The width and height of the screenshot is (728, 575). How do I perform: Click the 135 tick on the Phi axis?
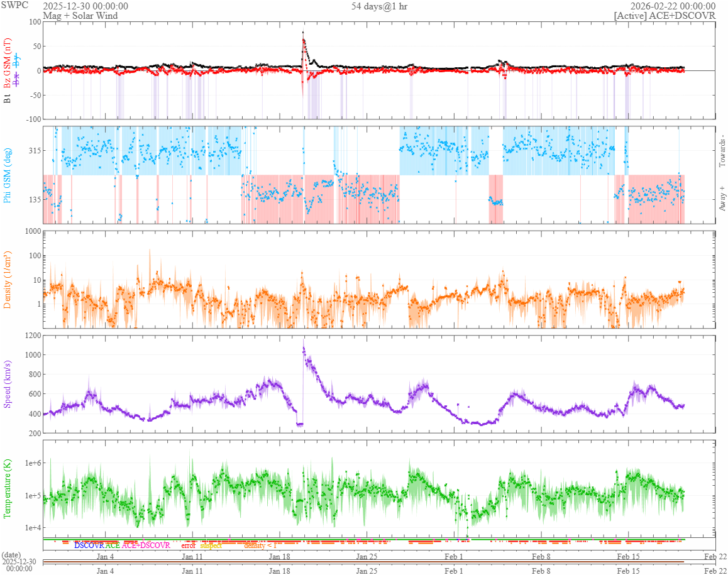point(35,200)
